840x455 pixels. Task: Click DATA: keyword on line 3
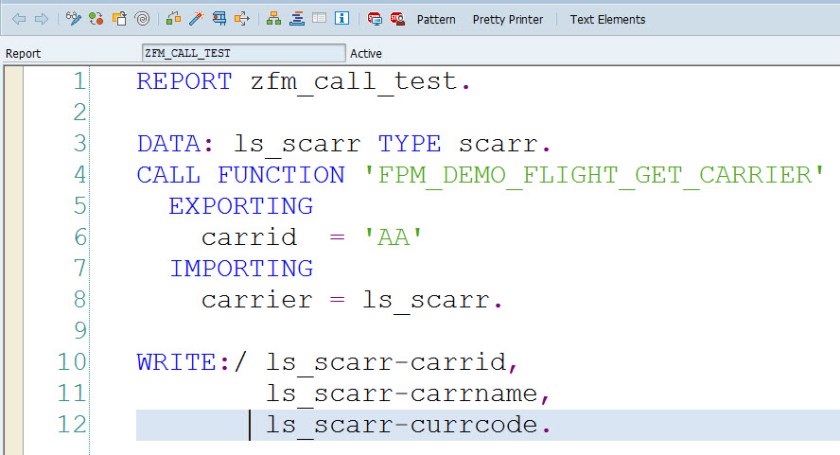click(x=175, y=144)
